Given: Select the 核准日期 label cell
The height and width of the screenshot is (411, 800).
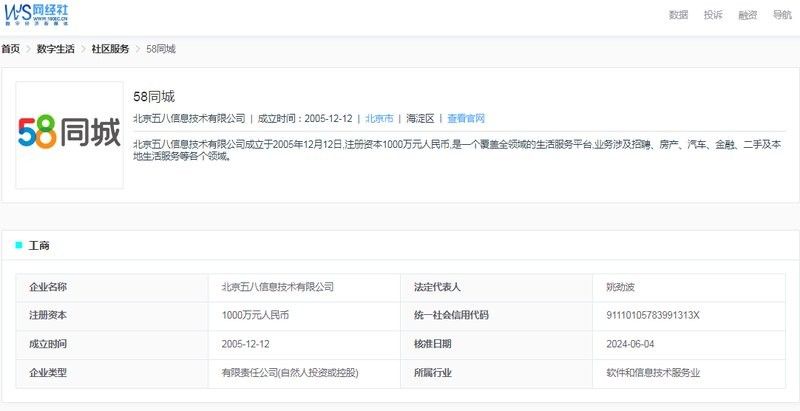Looking at the screenshot, I should (x=497, y=344).
